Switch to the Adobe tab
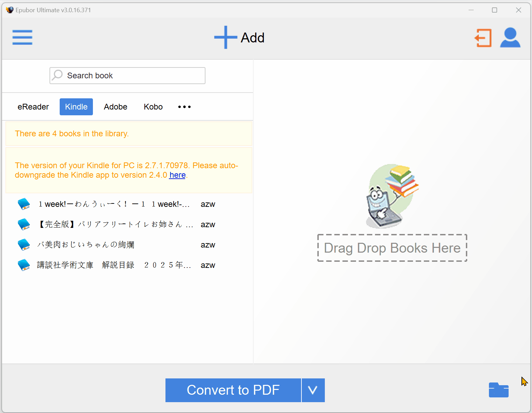This screenshot has height=413, width=532. pyautogui.click(x=116, y=107)
